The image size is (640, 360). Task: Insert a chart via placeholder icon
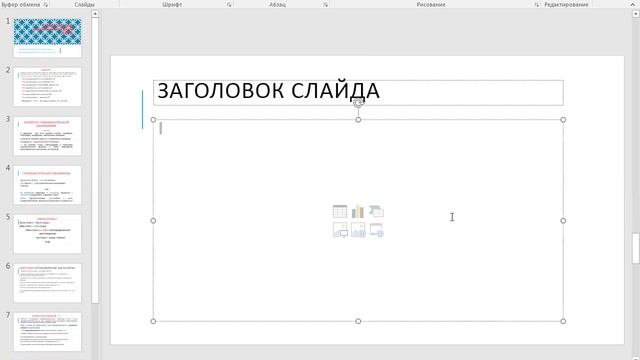point(358,211)
